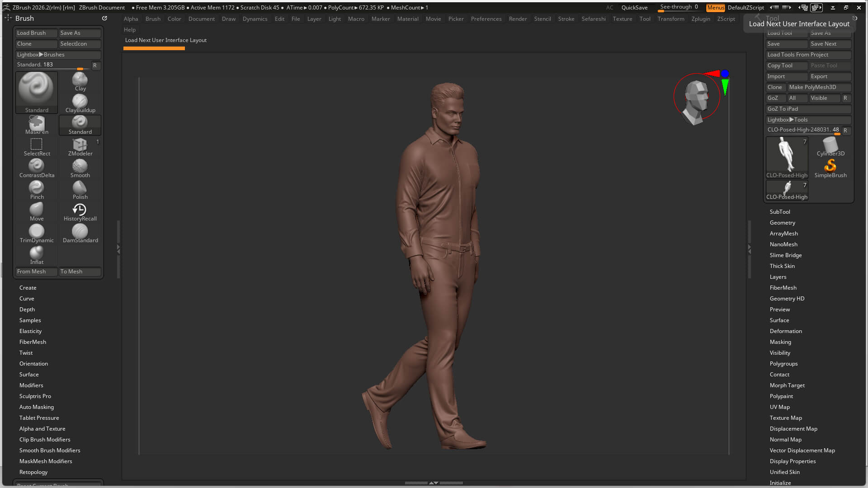Expand the Tablet Pressure section
Viewport: 868px width, 488px height.
[x=39, y=418]
